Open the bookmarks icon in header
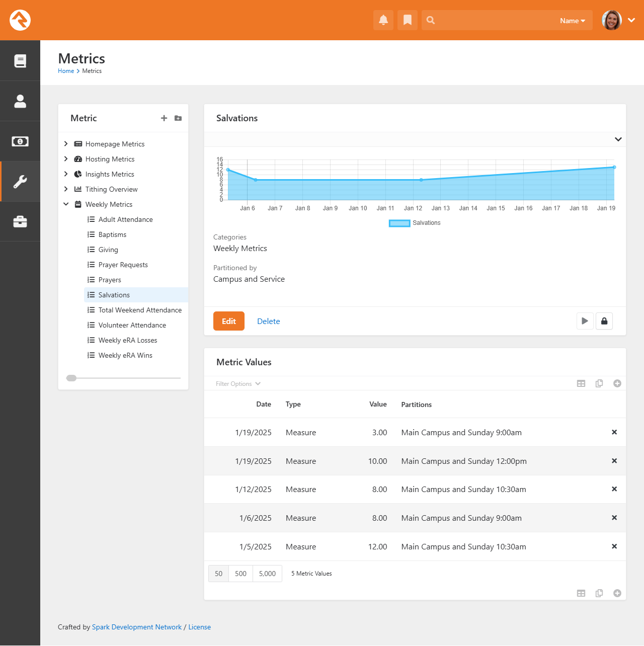Image resolution: width=644 pixels, height=646 pixels. coord(408,20)
